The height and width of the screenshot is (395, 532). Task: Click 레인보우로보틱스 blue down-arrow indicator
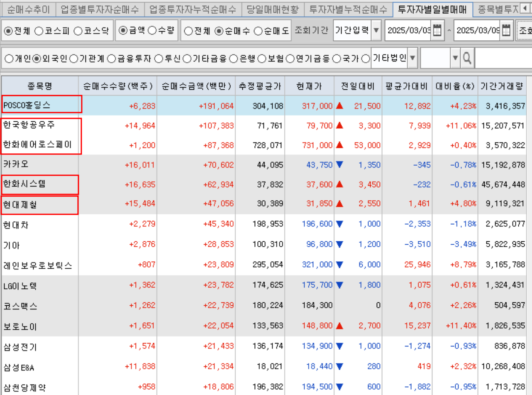click(339, 265)
